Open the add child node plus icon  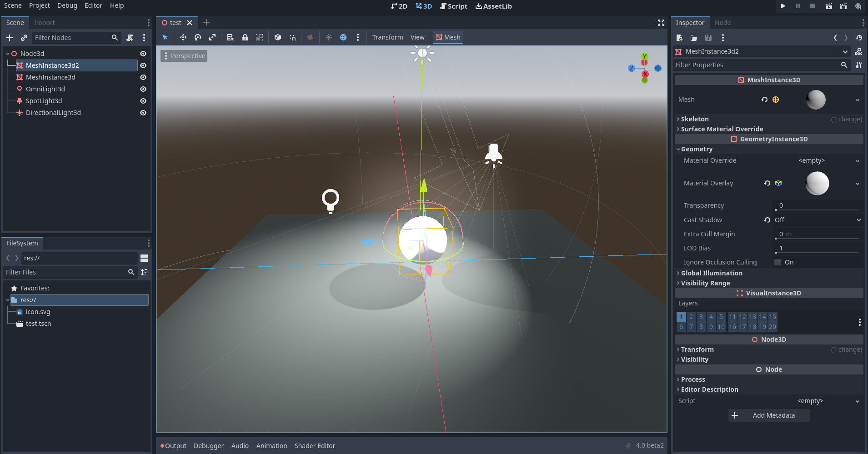pyautogui.click(x=10, y=38)
